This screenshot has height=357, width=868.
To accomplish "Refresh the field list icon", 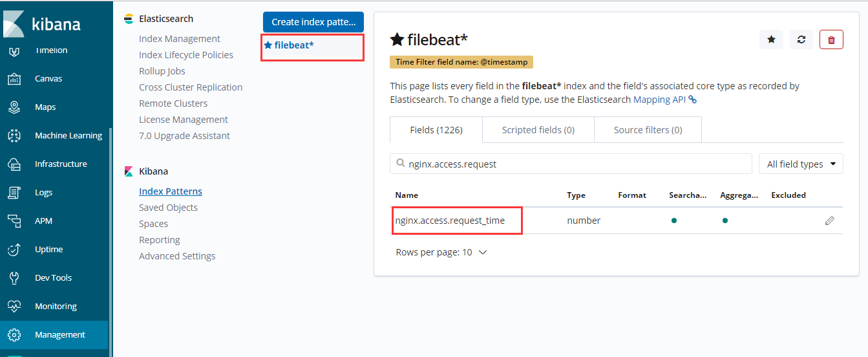I will click(801, 39).
